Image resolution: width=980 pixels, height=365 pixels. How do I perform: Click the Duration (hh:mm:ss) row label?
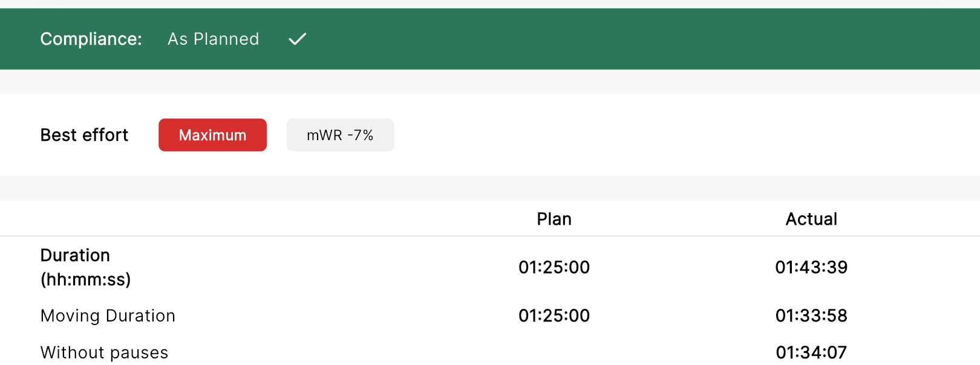click(x=85, y=267)
